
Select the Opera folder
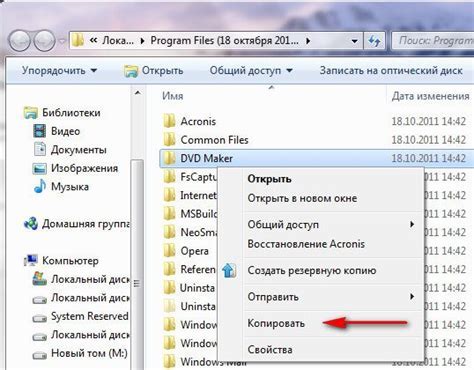pyautogui.click(x=186, y=251)
